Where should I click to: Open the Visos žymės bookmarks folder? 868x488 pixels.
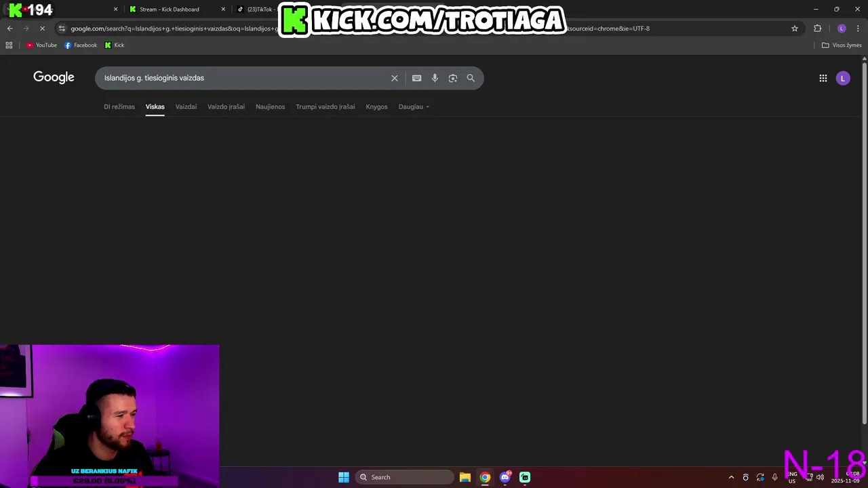842,45
